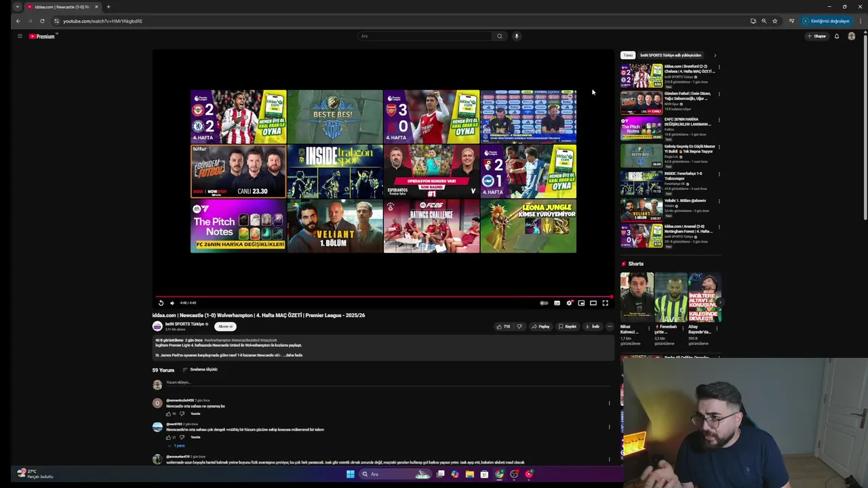The width and height of the screenshot is (868, 488).
Task: Start voice search with microphone icon
Action: (x=516, y=36)
